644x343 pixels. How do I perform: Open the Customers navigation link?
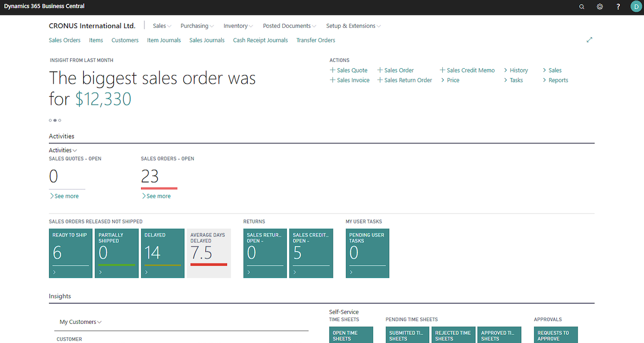(x=125, y=40)
